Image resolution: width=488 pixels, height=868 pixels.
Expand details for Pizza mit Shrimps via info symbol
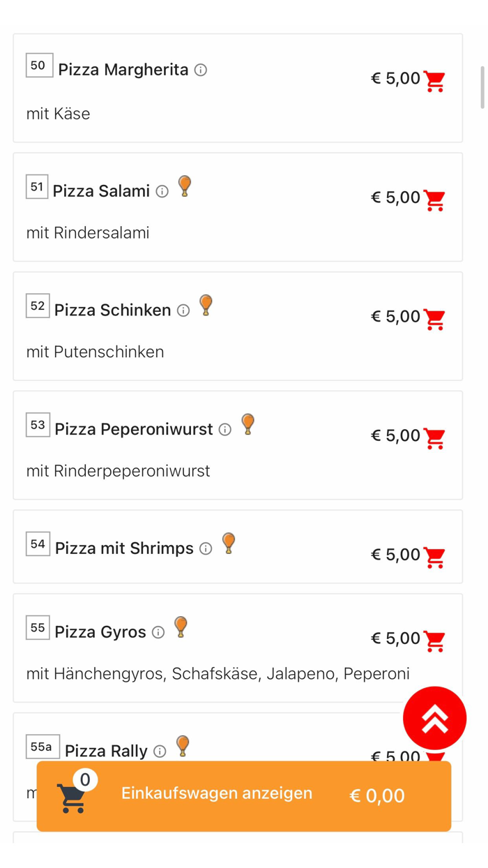click(x=205, y=549)
